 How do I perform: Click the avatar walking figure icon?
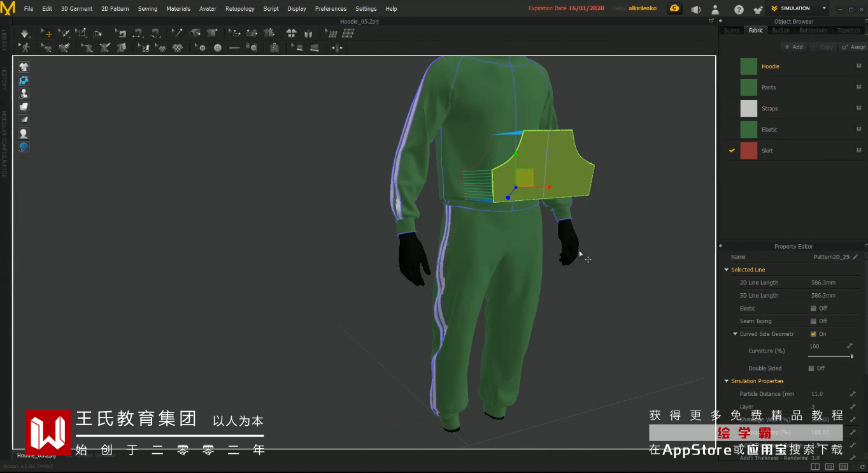pos(25,47)
